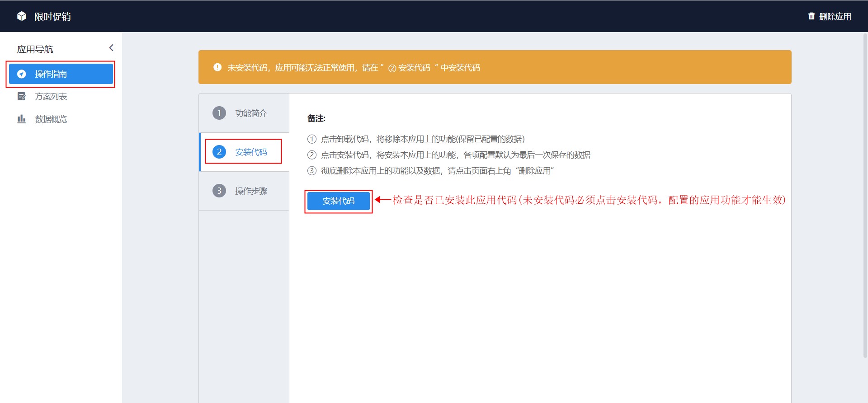Switch to the 功能简介 step tab

244,113
